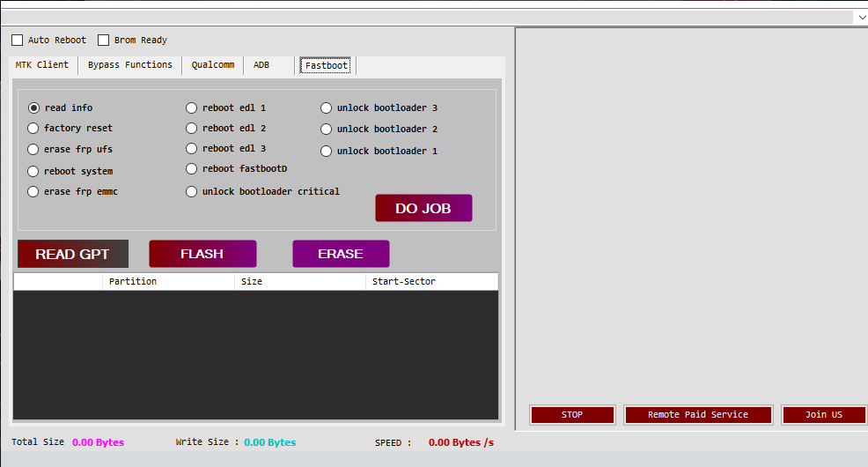Image resolution: width=868 pixels, height=467 pixels.
Task: Toggle the Brom Ready checkbox
Action: (x=104, y=41)
